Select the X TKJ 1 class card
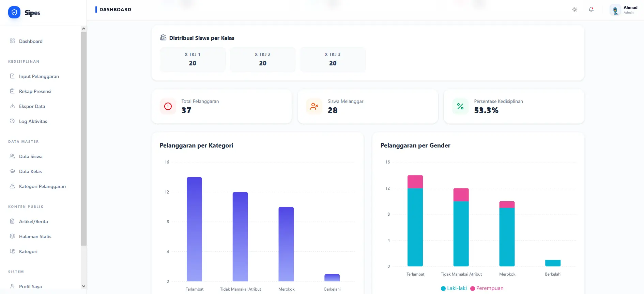The image size is (644, 294). coord(193,59)
